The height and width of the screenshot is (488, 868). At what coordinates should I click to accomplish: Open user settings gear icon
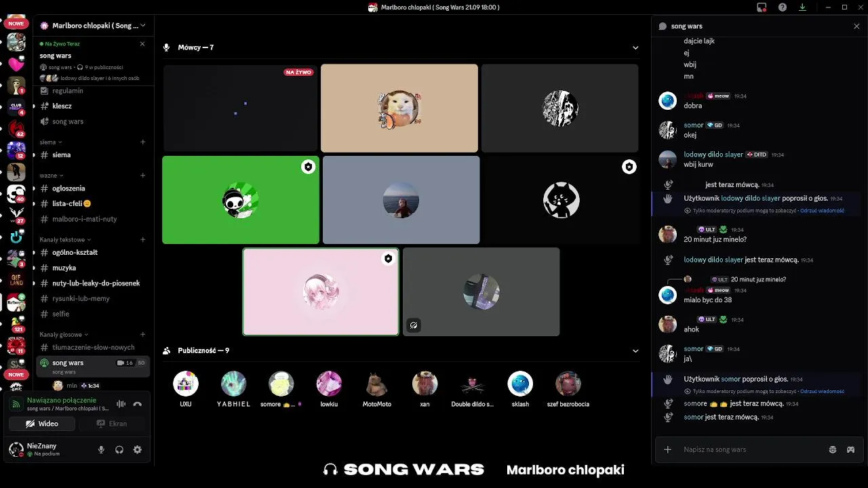point(138,449)
